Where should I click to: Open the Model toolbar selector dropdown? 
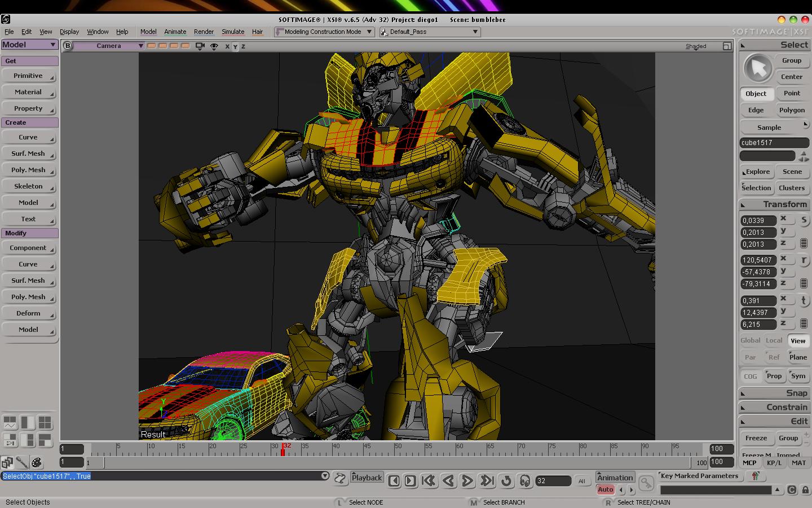pyautogui.click(x=29, y=45)
